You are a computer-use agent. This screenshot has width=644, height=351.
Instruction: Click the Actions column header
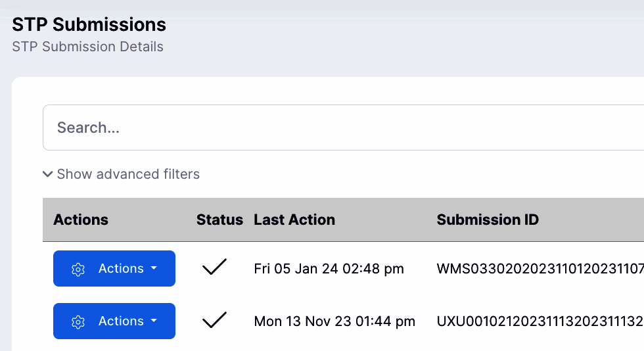pos(81,220)
